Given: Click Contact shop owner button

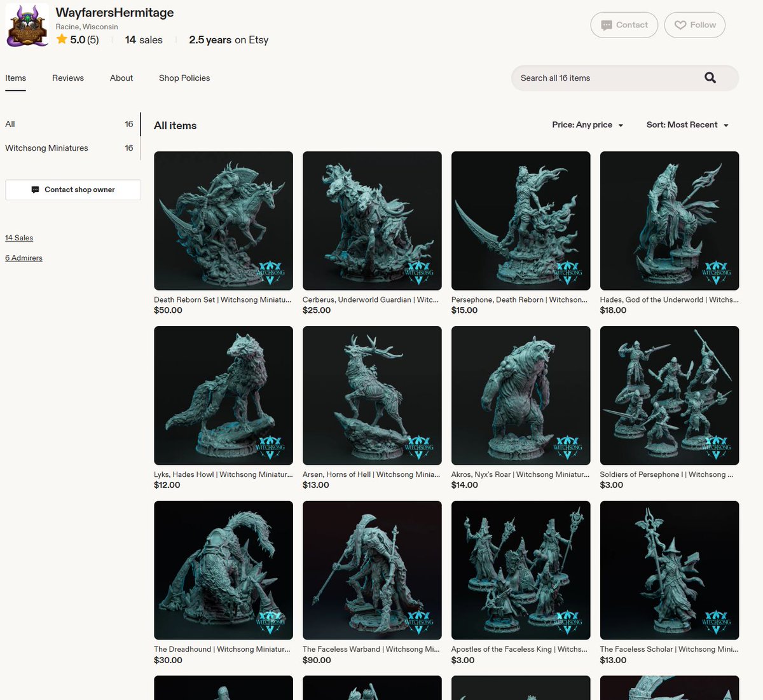Looking at the screenshot, I should pos(73,189).
